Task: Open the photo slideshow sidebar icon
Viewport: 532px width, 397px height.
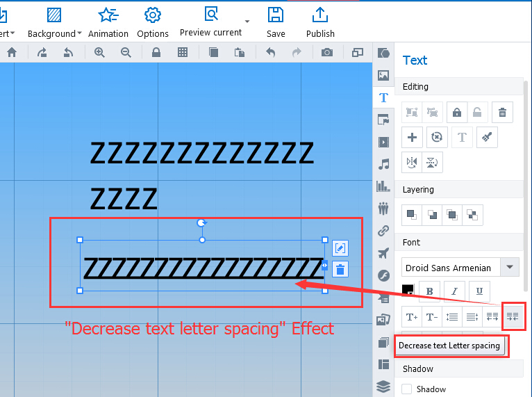Action: coord(383,320)
